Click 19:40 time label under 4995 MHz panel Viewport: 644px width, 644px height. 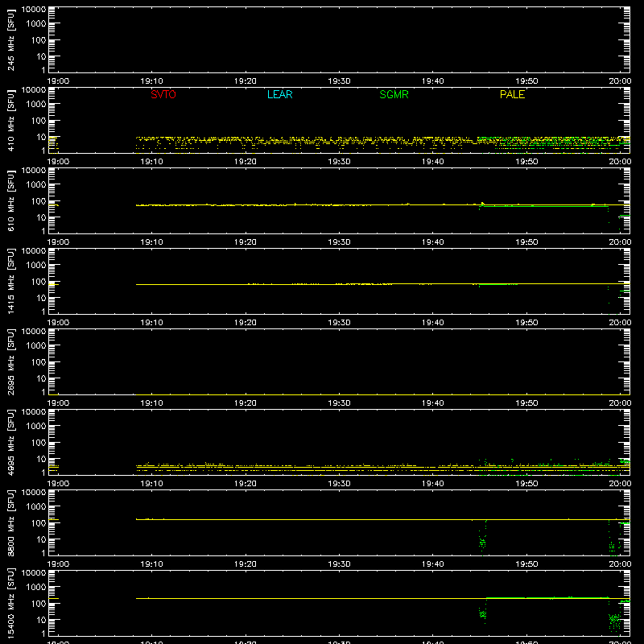433,484
